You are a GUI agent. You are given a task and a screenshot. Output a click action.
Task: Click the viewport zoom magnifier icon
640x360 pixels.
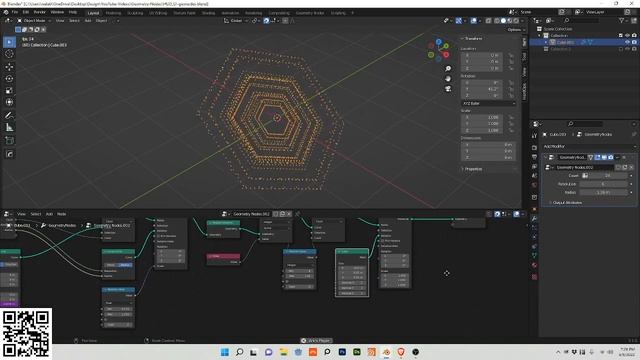pos(448,69)
